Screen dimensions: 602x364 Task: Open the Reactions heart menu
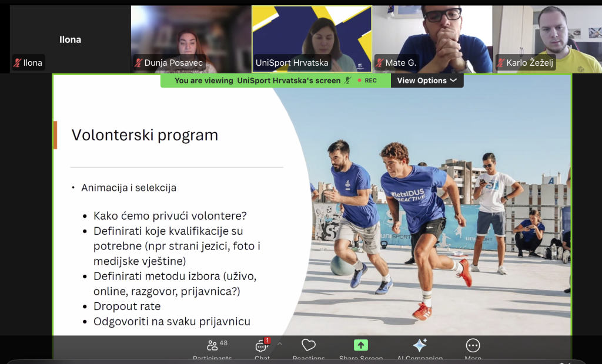click(309, 346)
